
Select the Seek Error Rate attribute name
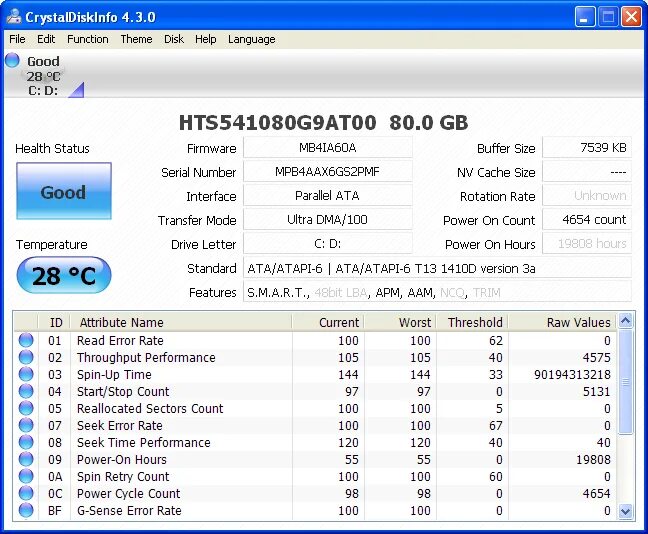tap(120, 425)
